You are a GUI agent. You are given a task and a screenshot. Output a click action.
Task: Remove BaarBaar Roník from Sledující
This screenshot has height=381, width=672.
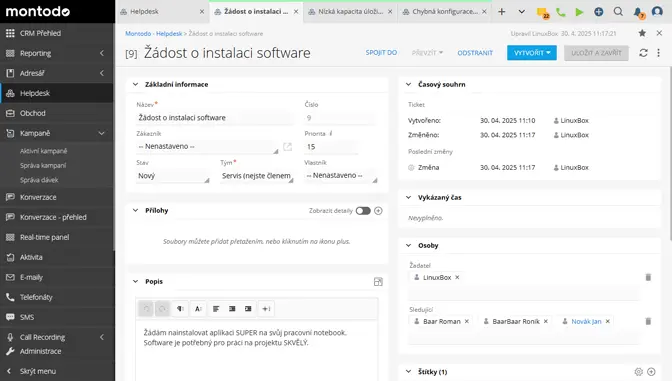pos(546,321)
